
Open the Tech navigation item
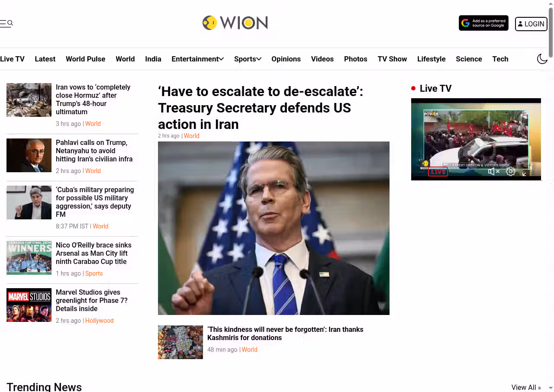tap(500, 59)
